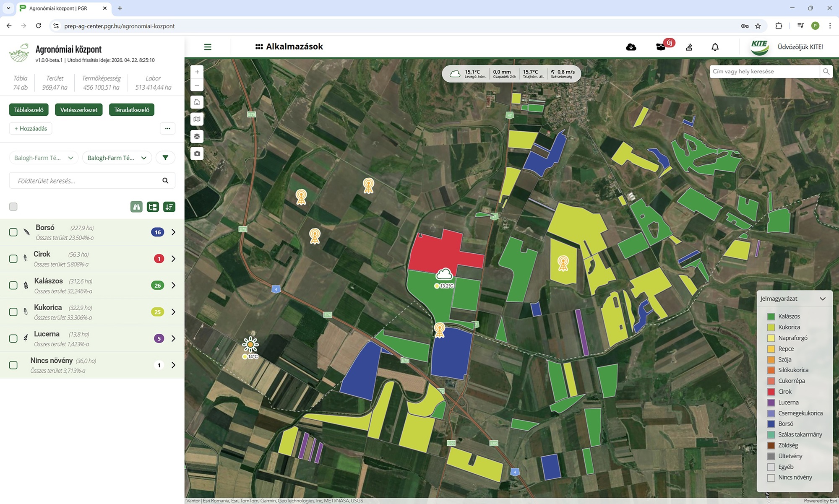Bookmark page with the star icon
This screenshot has width=839, height=504.
click(x=758, y=26)
